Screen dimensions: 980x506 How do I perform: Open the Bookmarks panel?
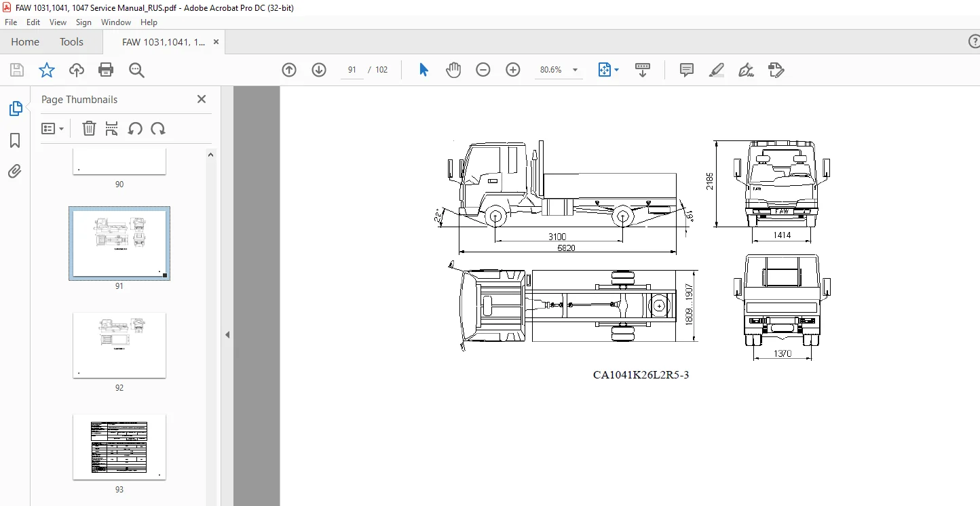click(15, 140)
